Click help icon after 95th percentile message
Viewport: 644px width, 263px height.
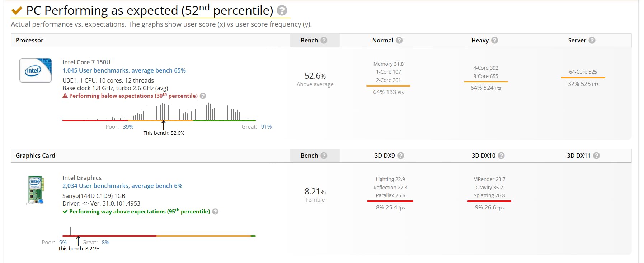(x=215, y=212)
